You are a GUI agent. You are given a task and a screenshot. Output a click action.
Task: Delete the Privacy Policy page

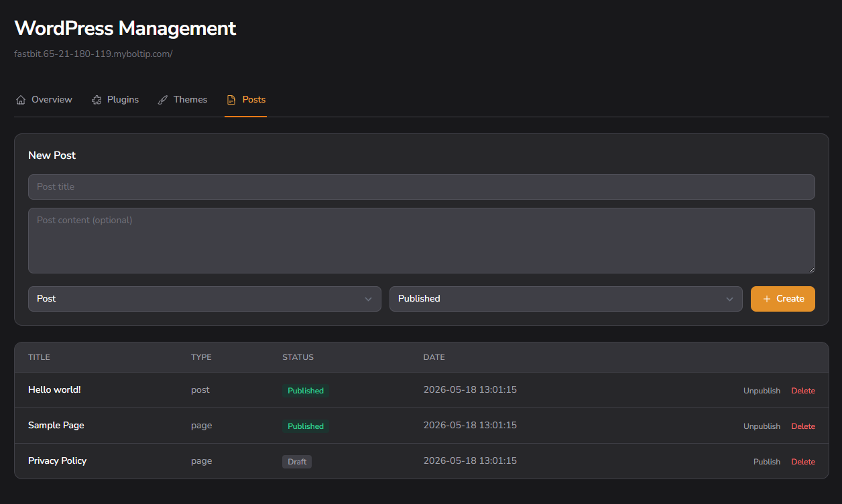point(803,462)
